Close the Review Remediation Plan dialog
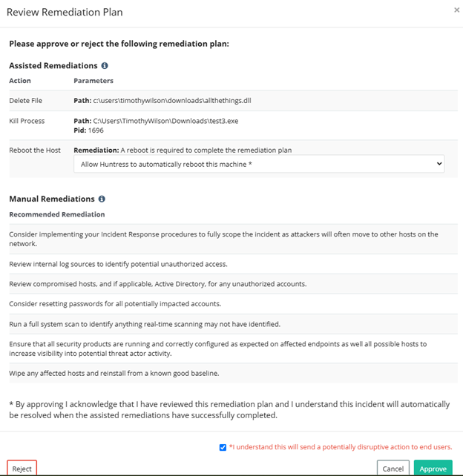This screenshot has width=463, height=476. coord(456,10)
